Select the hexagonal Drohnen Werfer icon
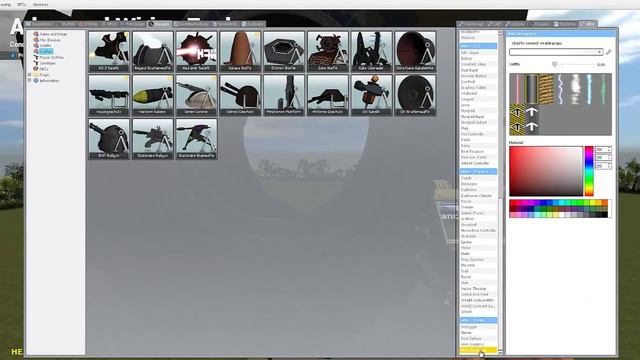 tap(284, 51)
